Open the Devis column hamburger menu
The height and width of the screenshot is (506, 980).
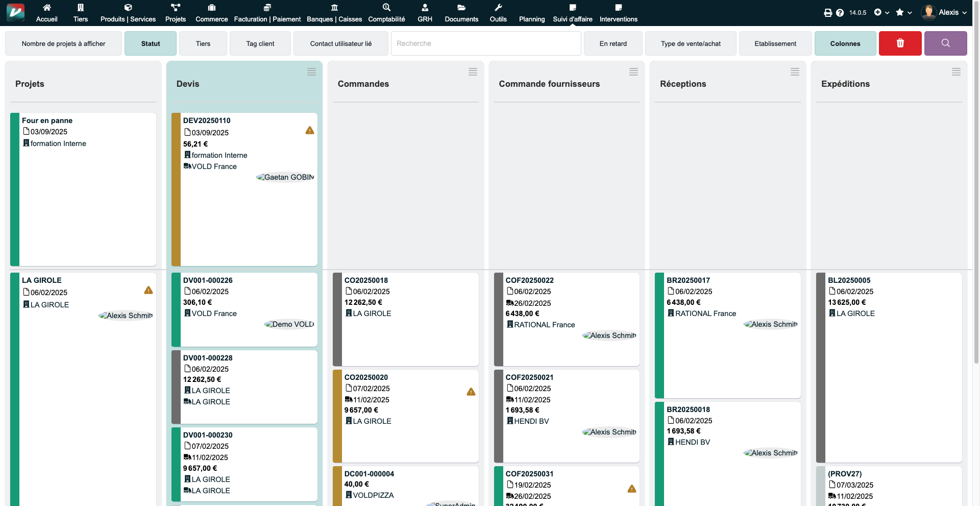(311, 72)
